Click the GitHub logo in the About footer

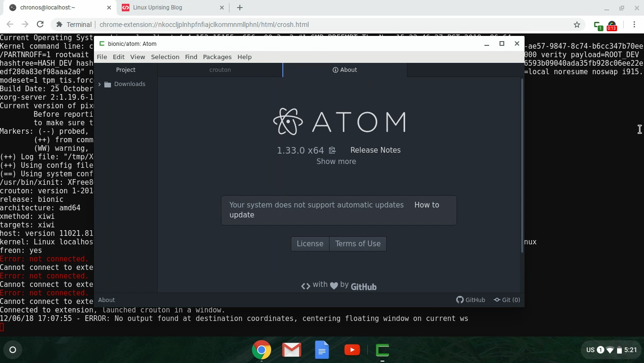point(364,286)
